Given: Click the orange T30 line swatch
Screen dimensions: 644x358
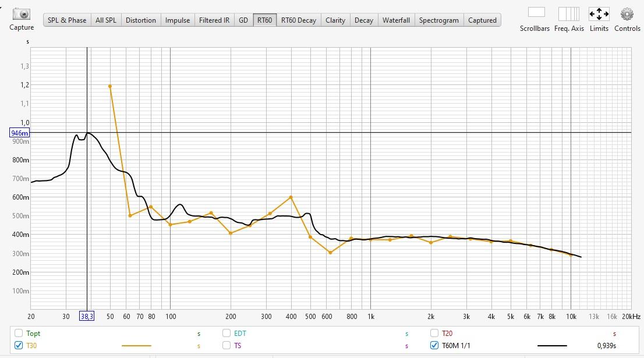Looking at the screenshot, I should (136, 346).
